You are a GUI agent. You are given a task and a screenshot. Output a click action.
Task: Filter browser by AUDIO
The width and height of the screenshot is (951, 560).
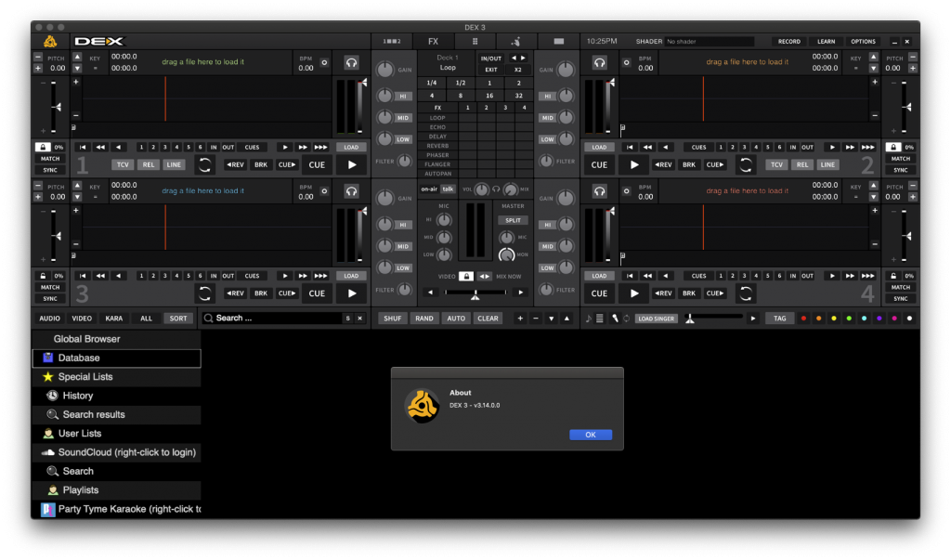pos(50,318)
